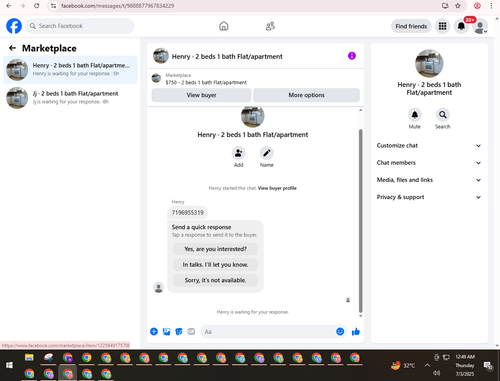Bookmark this page with star icon
Screen dimensions: 500x381
[x=458, y=6]
